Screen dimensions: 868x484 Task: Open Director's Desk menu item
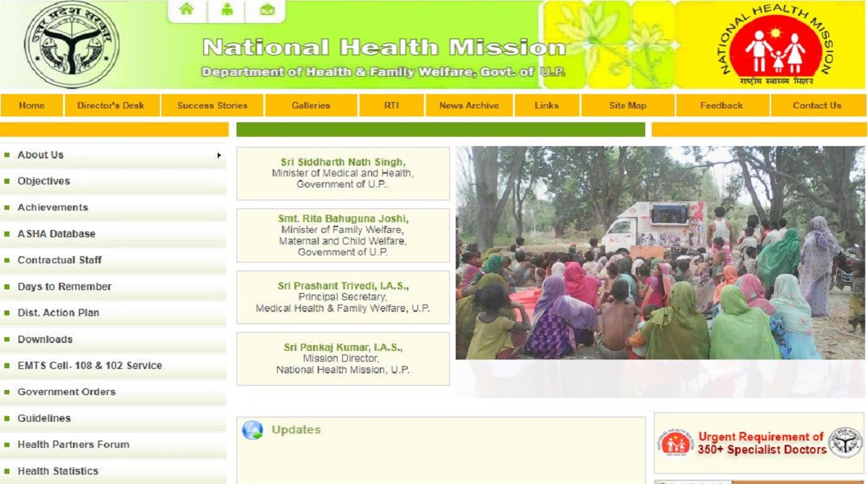point(111,106)
